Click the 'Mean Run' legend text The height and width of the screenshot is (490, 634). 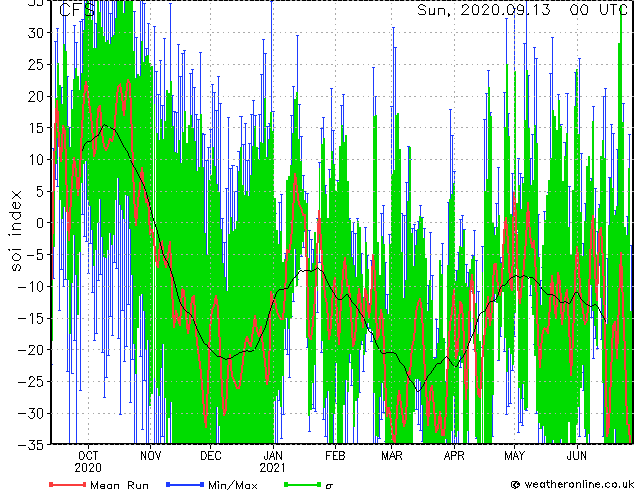[x=120, y=485]
